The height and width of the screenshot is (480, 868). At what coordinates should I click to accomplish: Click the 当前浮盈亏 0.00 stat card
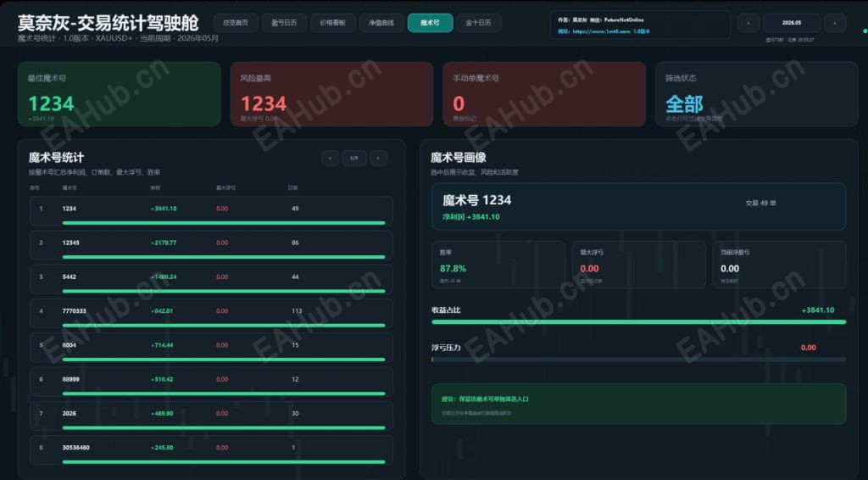click(x=780, y=265)
